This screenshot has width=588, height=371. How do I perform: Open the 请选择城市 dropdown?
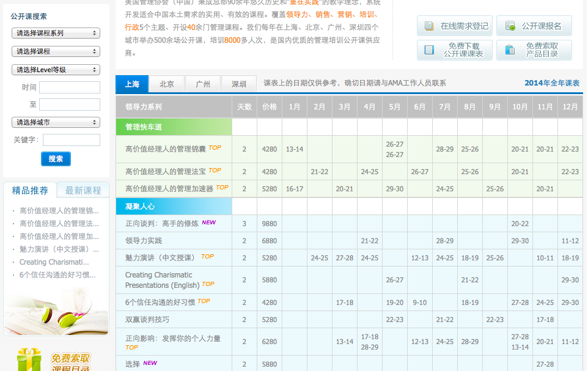click(x=56, y=122)
